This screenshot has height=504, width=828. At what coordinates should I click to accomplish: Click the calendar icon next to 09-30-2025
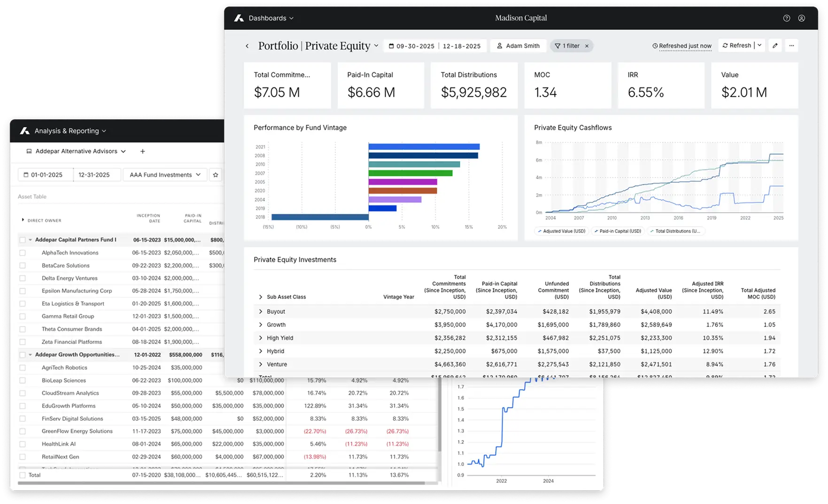pyautogui.click(x=391, y=46)
